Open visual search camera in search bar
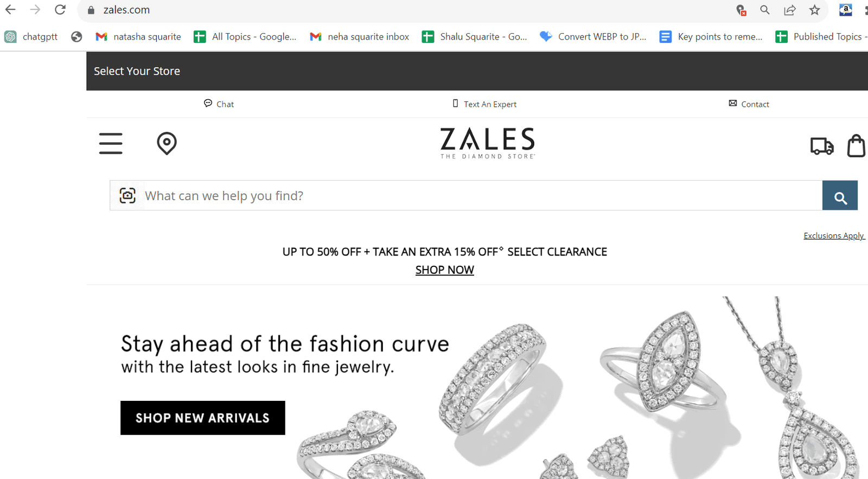The height and width of the screenshot is (479, 868). click(x=127, y=195)
